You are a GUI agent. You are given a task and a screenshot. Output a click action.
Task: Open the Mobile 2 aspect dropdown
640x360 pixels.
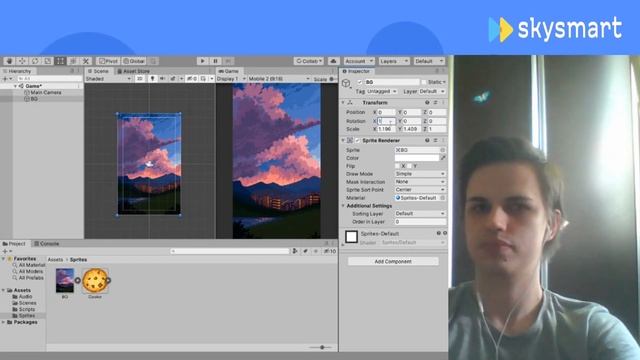pyautogui.click(x=280, y=79)
